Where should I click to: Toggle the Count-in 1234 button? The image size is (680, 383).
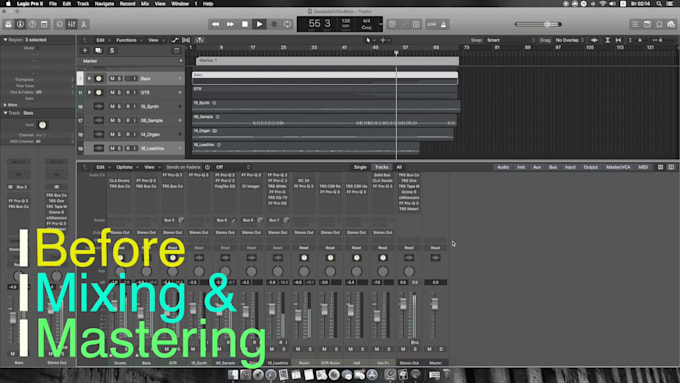tap(432, 24)
